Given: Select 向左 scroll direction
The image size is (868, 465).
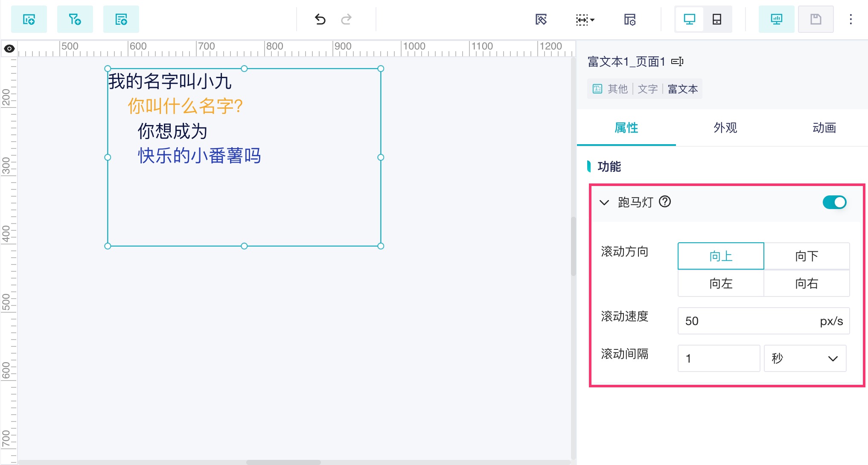Looking at the screenshot, I should (x=720, y=283).
